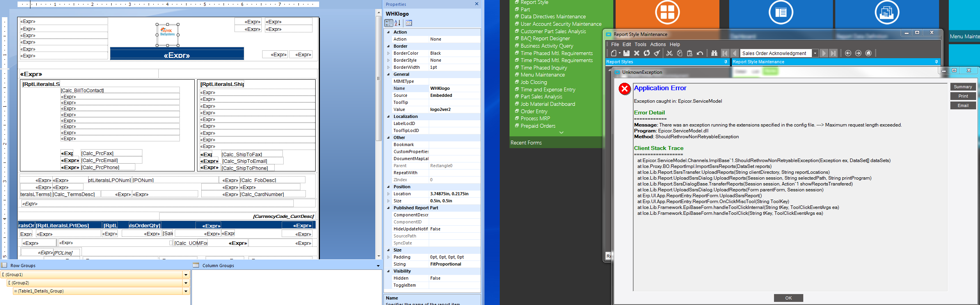Click the Sizing property value FitProportional
The image size is (980, 305).
pyautogui.click(x=454, y=264)
